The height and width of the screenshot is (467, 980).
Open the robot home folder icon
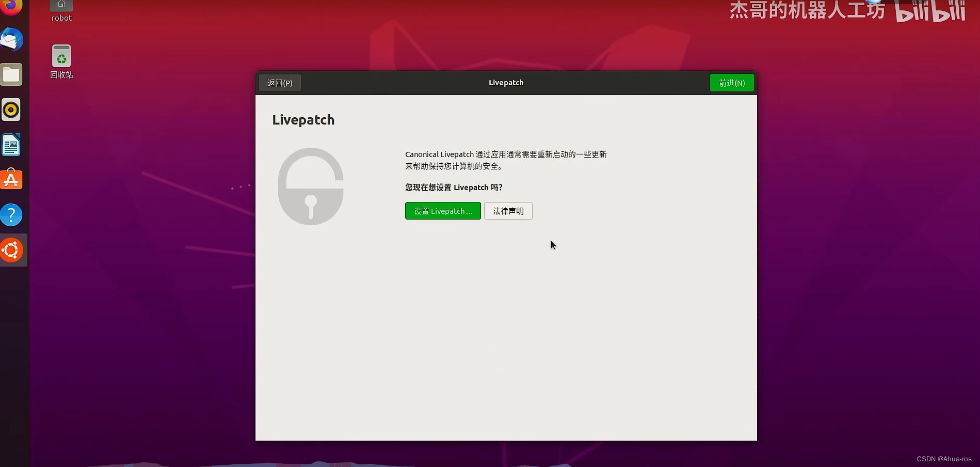coord(61,11)
